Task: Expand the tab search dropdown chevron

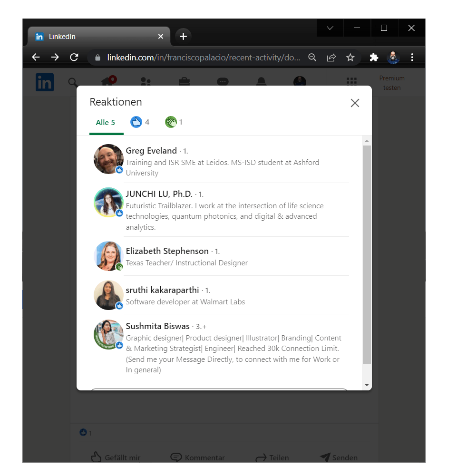Action: (330, 28)
